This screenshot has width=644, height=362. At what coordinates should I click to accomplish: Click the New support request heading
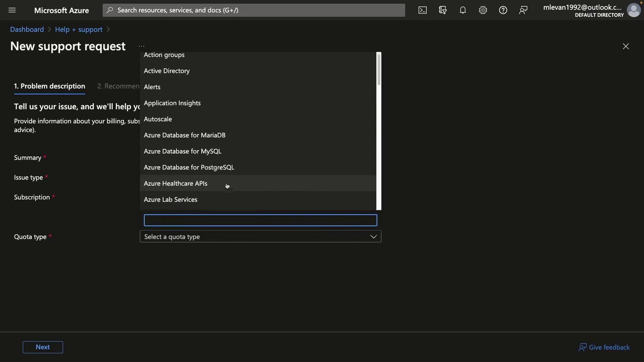[x=68, y=46]
